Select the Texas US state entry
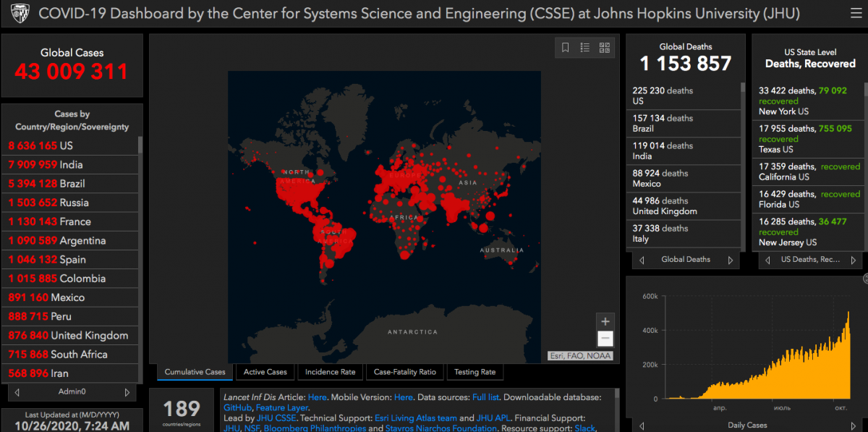 click(x=809, y=139)
